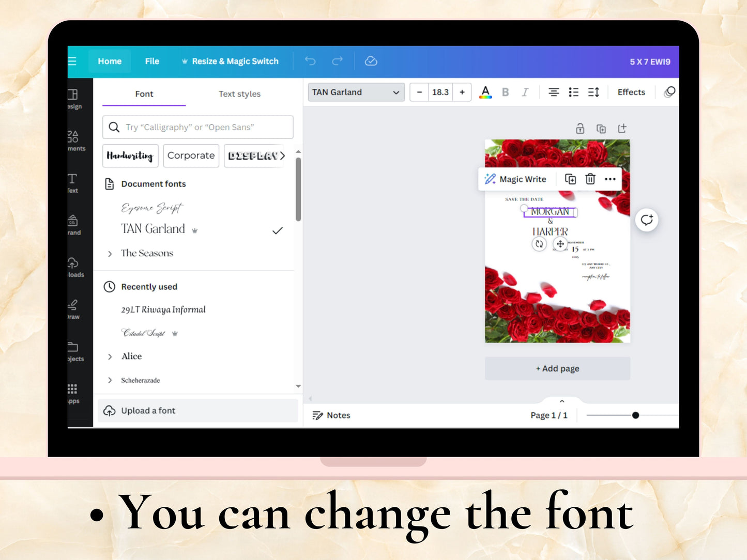
Task: Toggle italic text formatting
Action: pyautogui.click(x=525, y=92)
